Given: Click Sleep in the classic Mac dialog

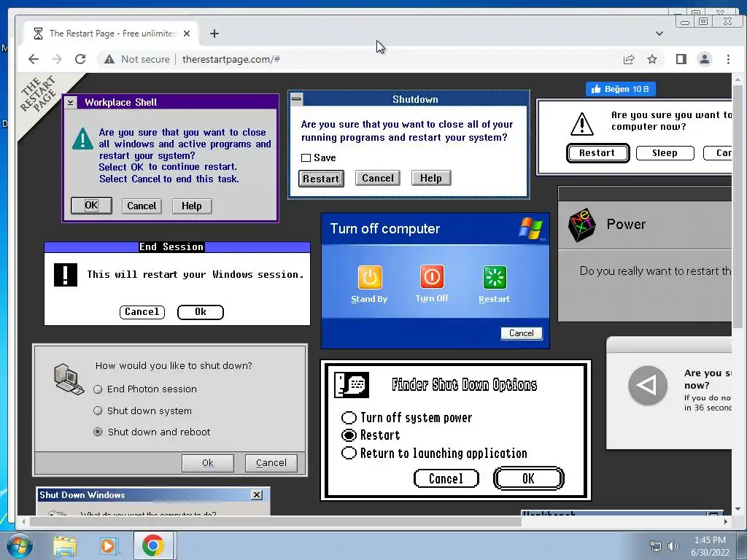Looking at the screenshot, I should [x=665, y=153].
